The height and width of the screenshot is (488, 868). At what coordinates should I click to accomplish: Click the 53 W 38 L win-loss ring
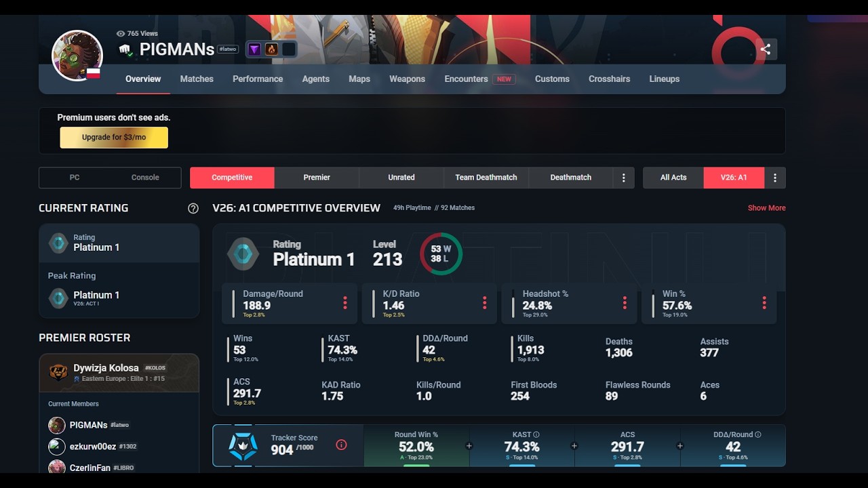click(441, 254)
